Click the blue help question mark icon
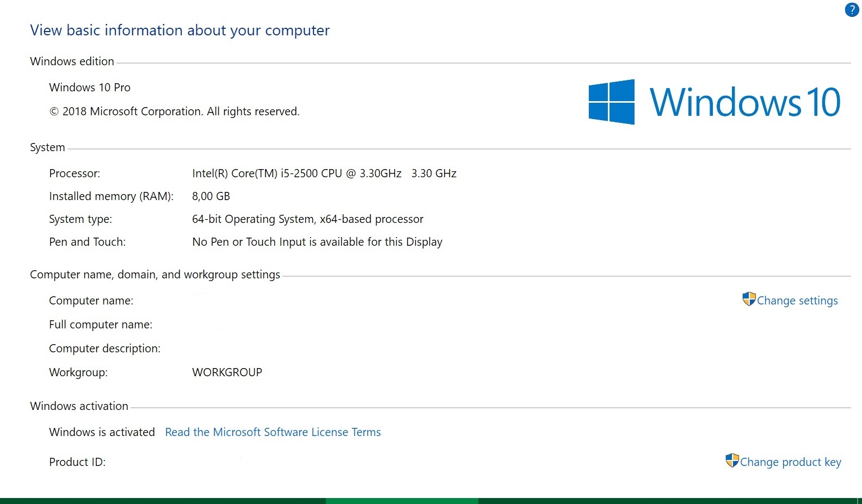This screenshot has height=504, width=862. coord(852,10)
